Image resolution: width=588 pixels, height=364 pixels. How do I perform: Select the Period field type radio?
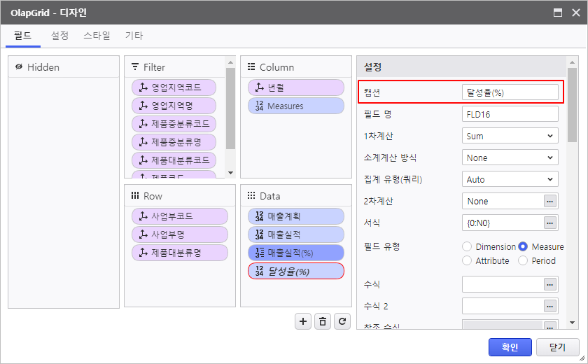(523, 260)
